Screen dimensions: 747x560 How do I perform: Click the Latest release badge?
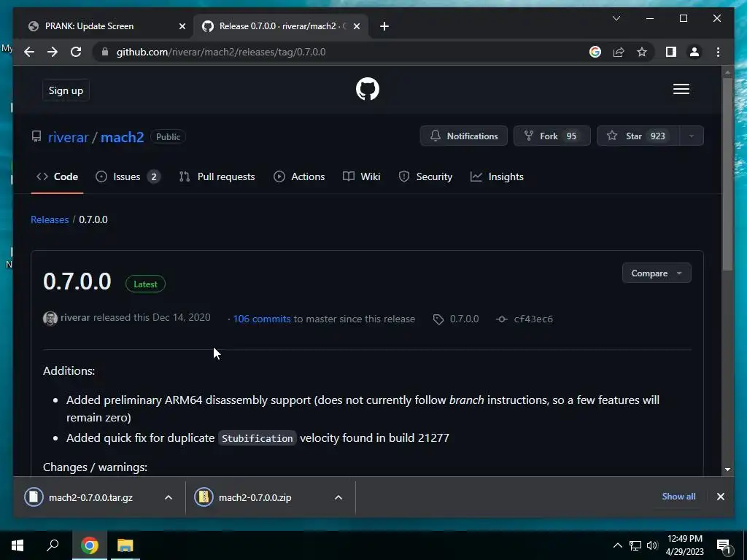145,284
